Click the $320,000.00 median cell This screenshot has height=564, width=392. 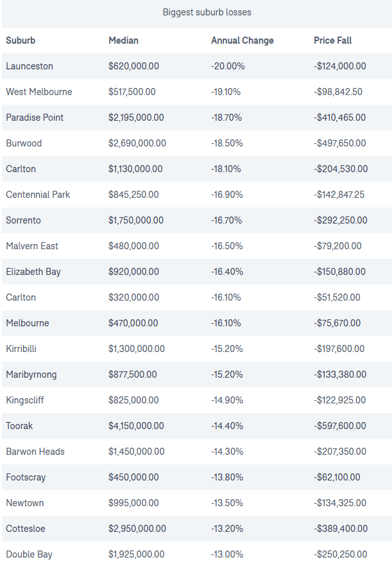tap(132, 297)
